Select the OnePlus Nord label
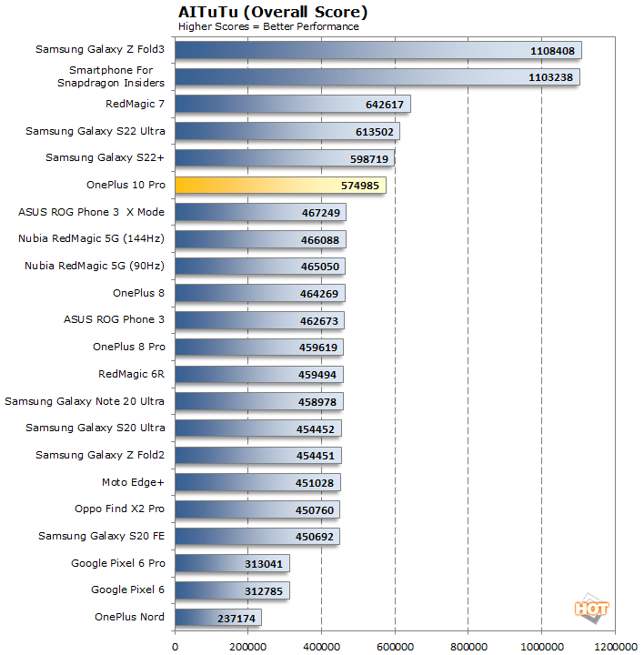The width and height of the screenshot is (644, 655). [x=129, y=617]
